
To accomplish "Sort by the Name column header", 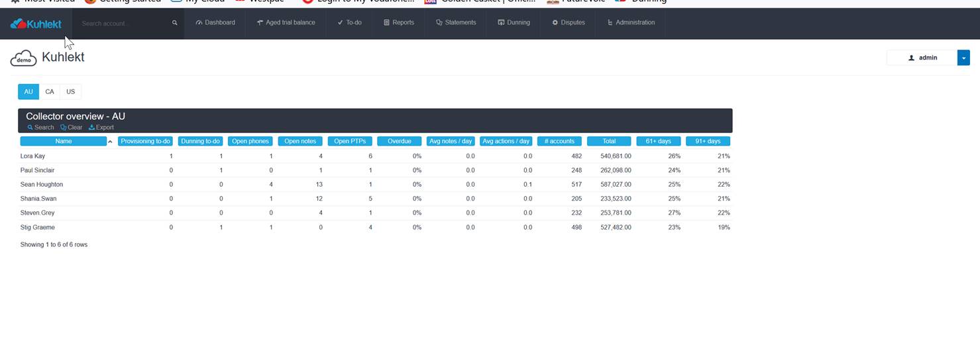I will click(x=64, y=141).
